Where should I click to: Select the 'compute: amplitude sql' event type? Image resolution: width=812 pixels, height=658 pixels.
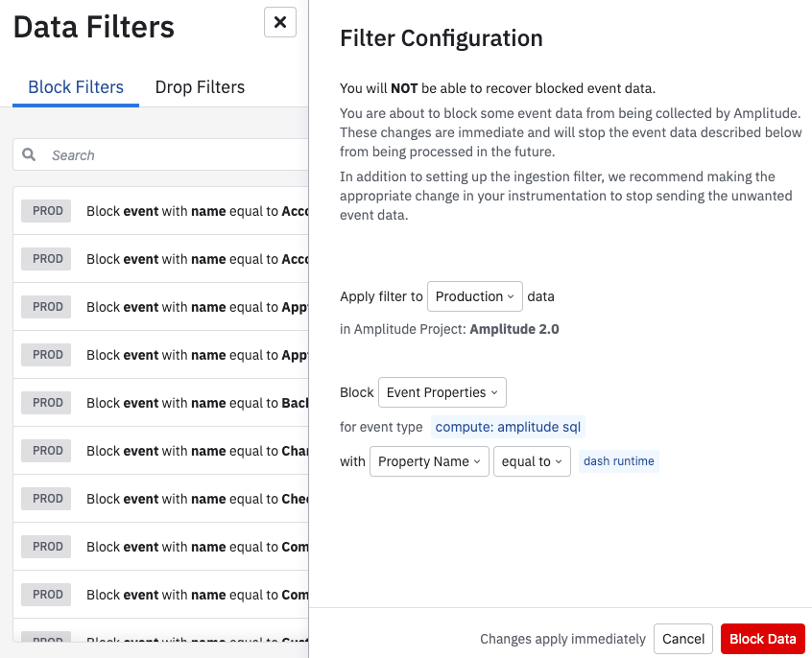pos(508,427)
